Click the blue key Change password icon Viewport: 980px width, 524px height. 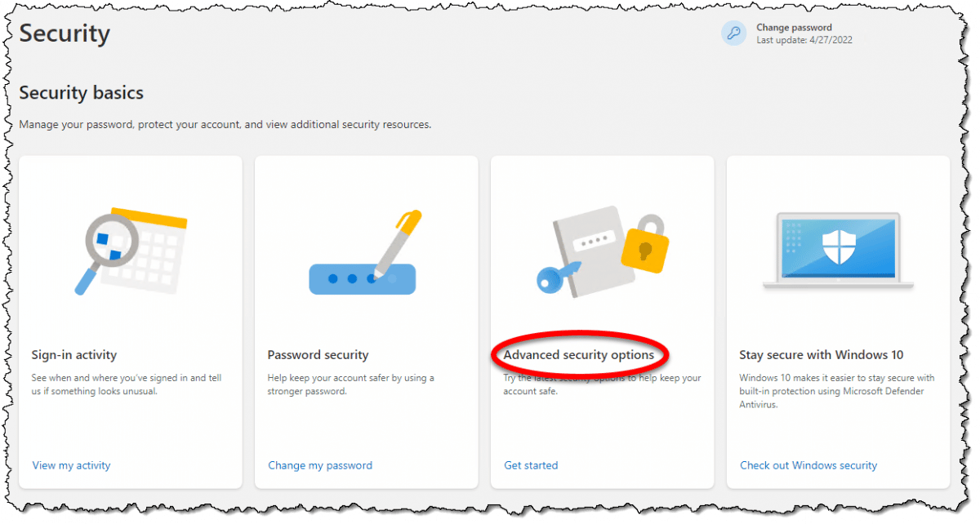point(733,33)
